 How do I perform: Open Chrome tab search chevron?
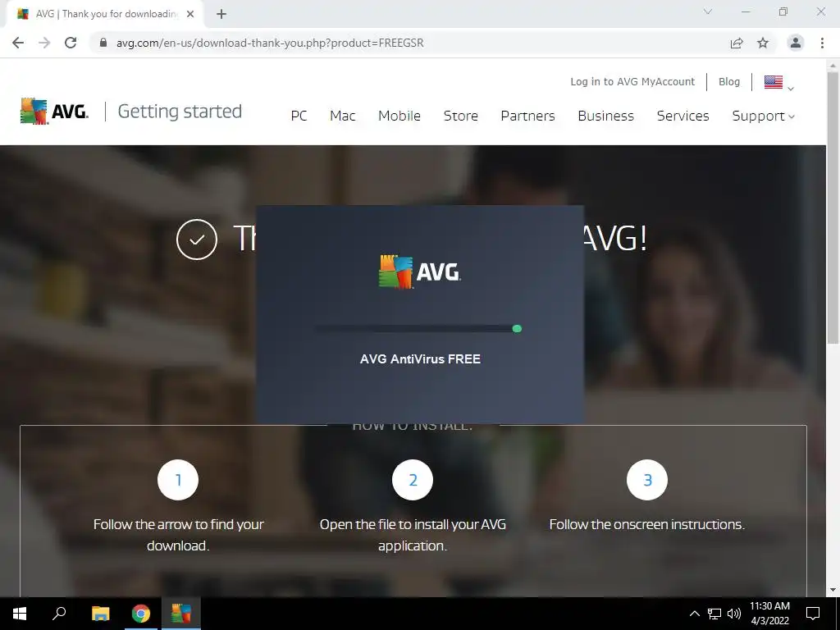[x=708, y=11]
